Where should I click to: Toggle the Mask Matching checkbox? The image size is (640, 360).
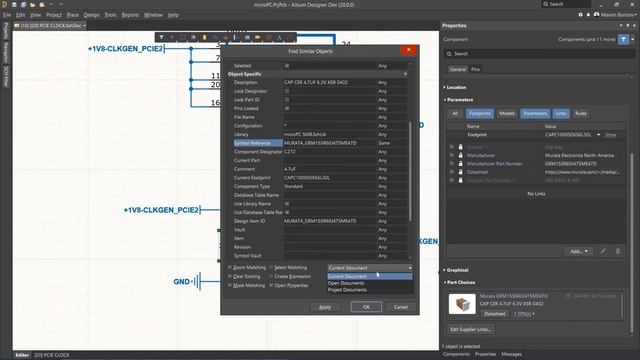tap(230, 285)
